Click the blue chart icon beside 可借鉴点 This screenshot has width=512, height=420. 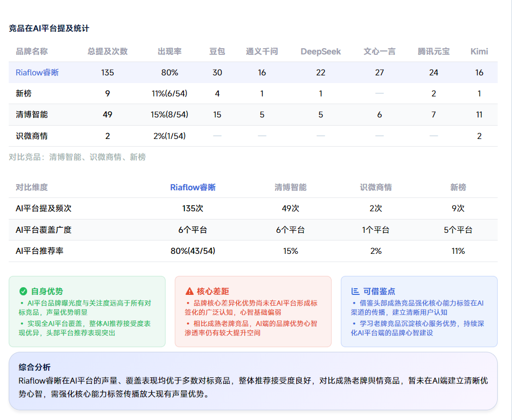pos(355,291)
